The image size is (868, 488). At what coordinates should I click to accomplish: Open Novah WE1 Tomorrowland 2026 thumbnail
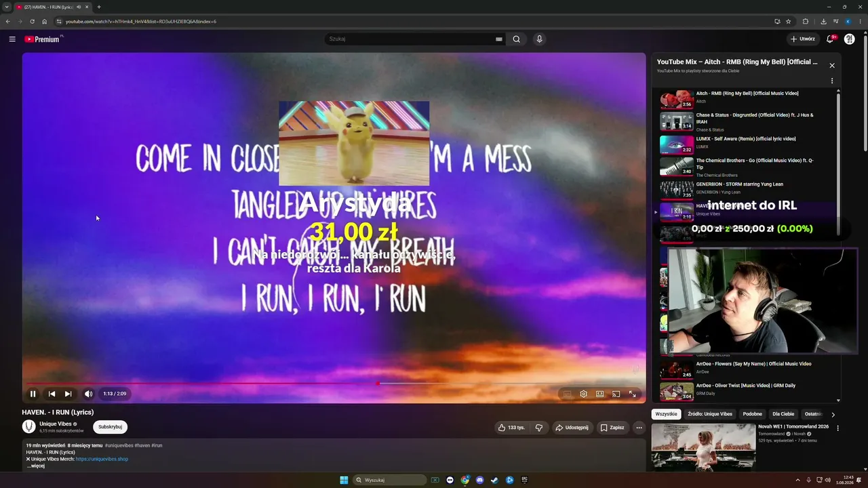coord(703,447)
